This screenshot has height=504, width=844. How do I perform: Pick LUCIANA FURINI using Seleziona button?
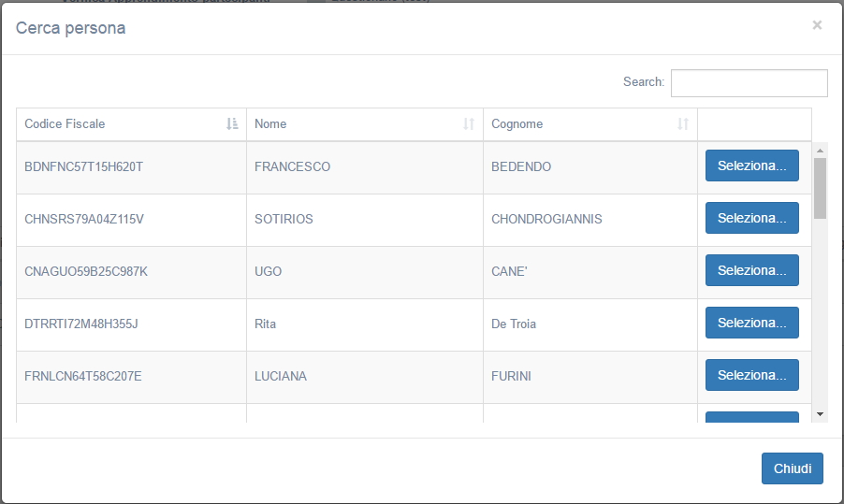tap(751, 375)
